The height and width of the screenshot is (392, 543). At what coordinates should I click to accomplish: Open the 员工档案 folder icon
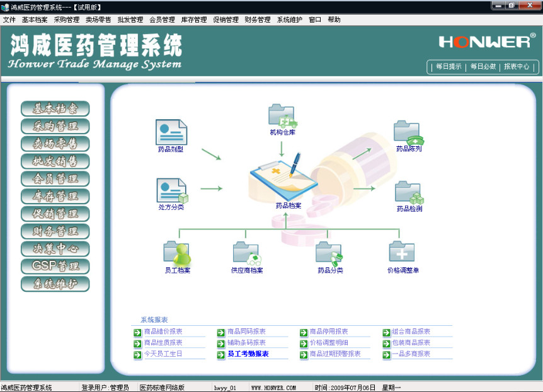[177, 253]
